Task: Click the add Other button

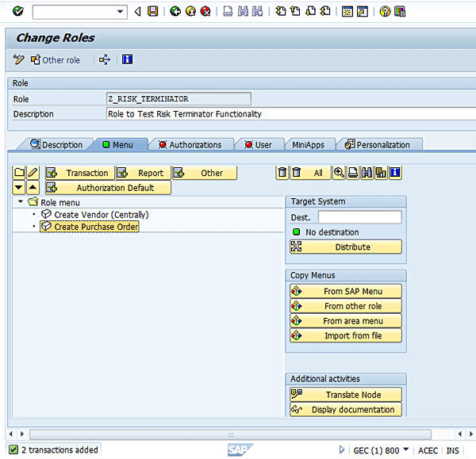Action: click(x=205, y=173)
